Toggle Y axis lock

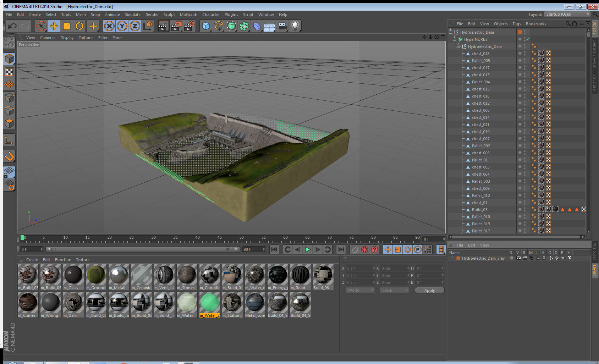(122, 26)
